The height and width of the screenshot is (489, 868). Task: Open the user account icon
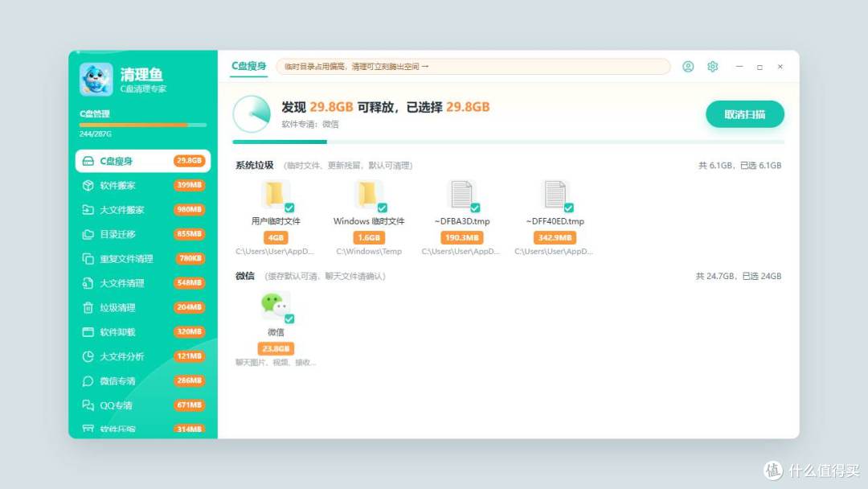pos(688,67)
